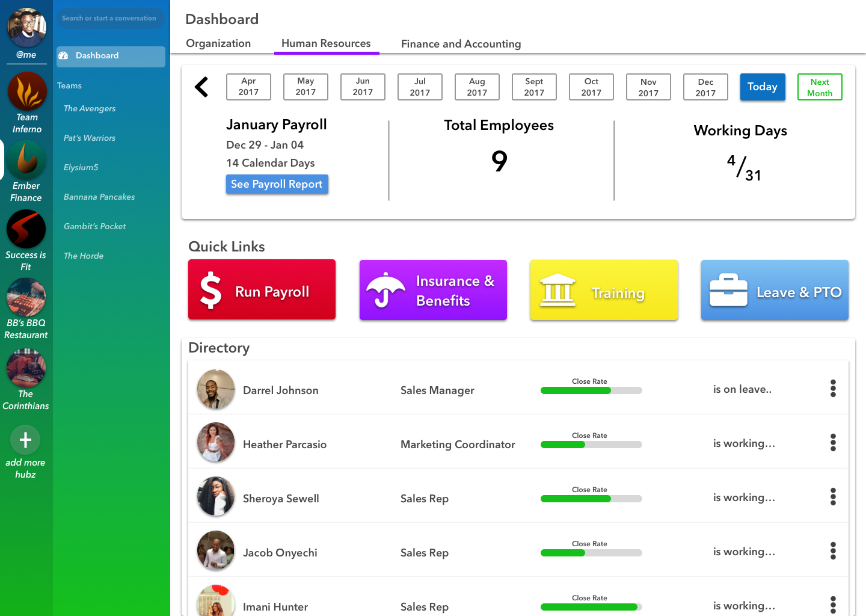Select the Next Month button

[820, 87]
